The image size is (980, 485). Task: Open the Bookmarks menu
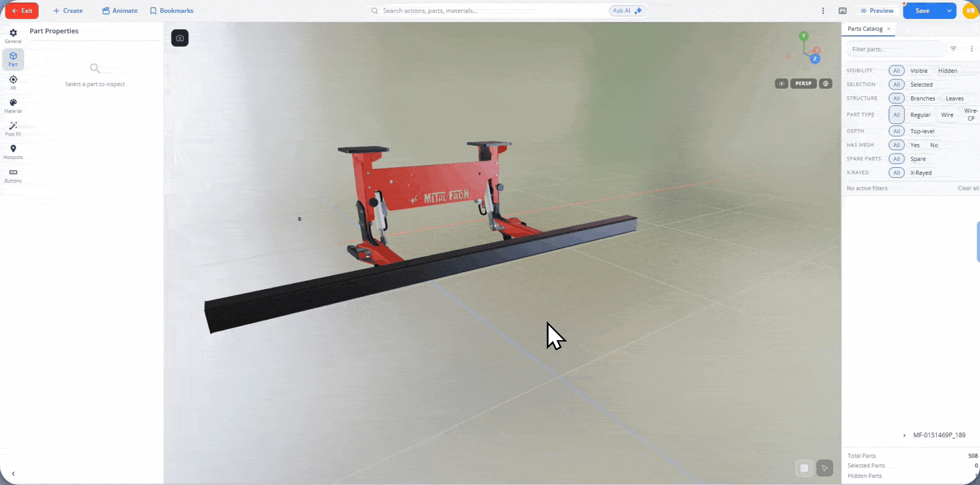coord(172,11)
